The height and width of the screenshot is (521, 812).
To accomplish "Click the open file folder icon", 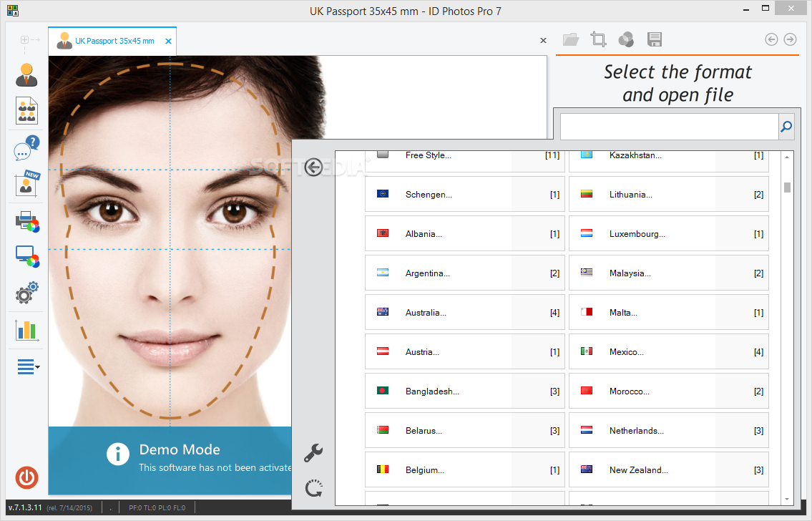I will pyautogui.click(x=571, y=40).
